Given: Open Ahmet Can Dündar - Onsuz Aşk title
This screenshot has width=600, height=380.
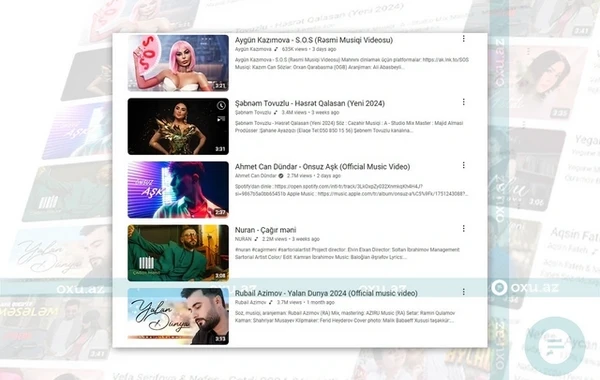Looking at the screenshot, I should point(322,166).
